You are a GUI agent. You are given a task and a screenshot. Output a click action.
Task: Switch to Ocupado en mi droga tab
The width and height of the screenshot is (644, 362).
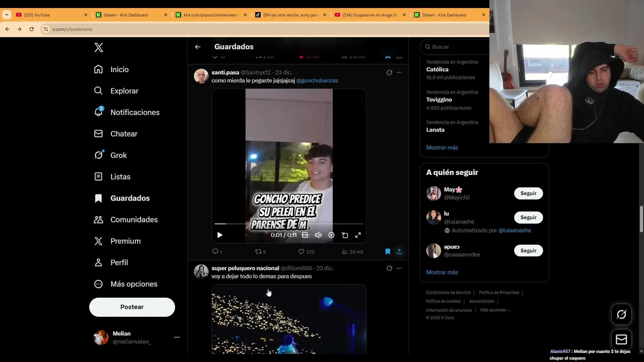pos(371,15)
